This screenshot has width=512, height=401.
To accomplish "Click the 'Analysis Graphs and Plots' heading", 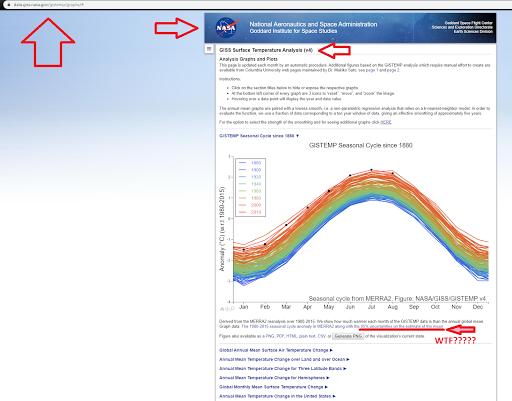I will pyautogui.click(x=248, y=59).
